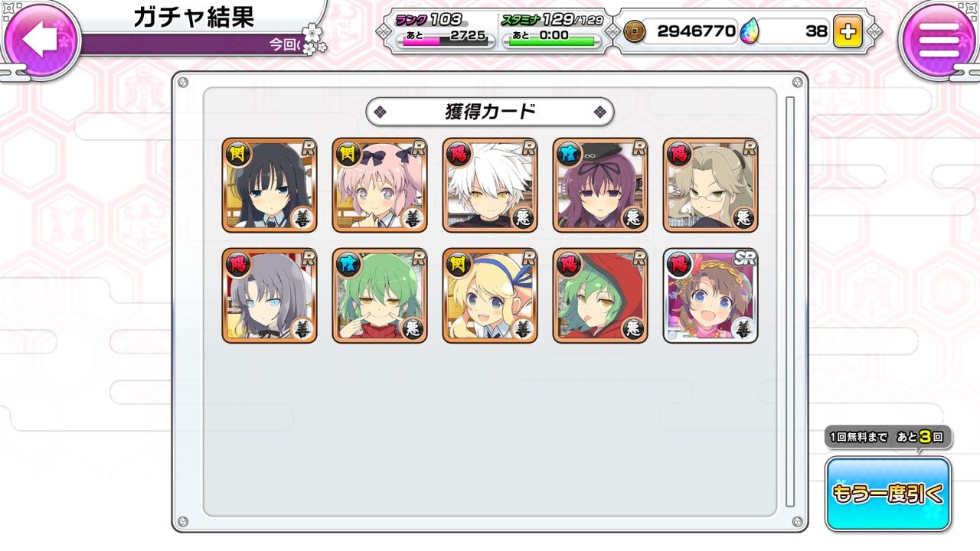
Task: Click the vertical scrollbar in card panel
Action: coord(790,302)
